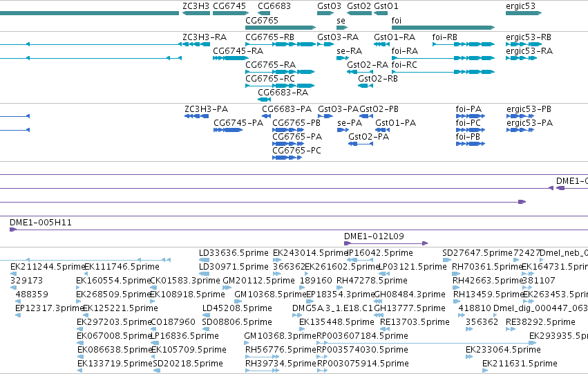Select protein CG6745-PA
The image size is (588, 374).
tap(238, 123)
